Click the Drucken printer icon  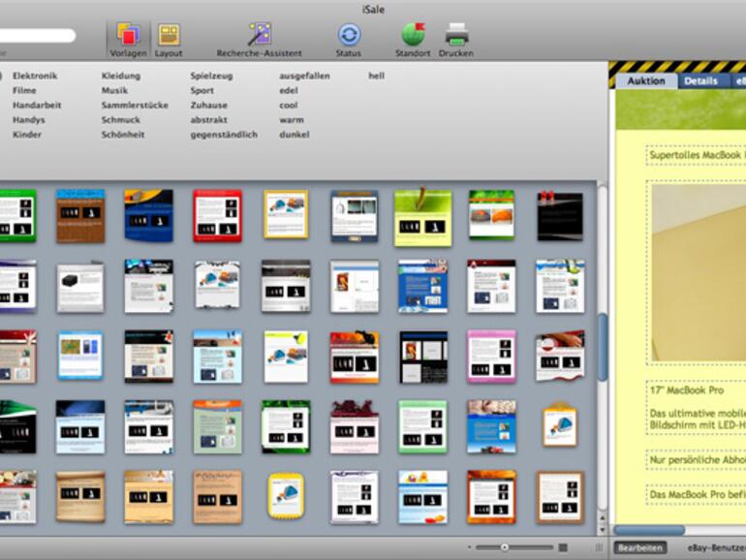(x=455, y=37)
